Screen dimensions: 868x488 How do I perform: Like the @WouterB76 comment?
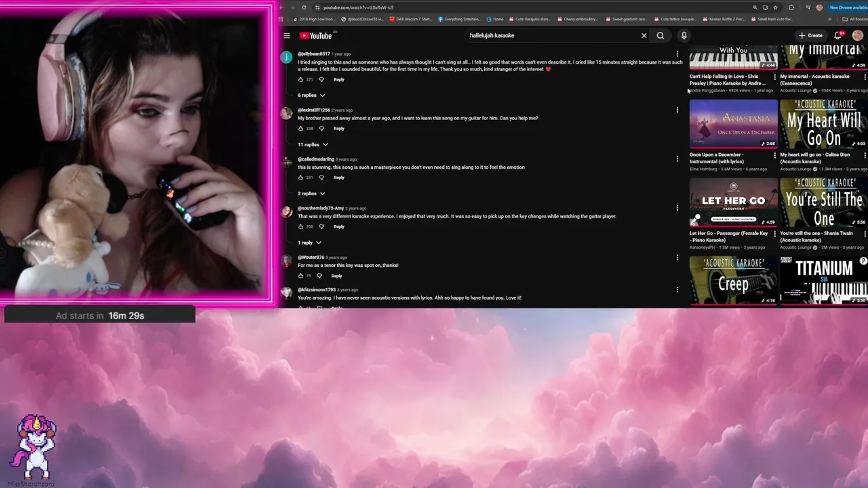[301, 276]
